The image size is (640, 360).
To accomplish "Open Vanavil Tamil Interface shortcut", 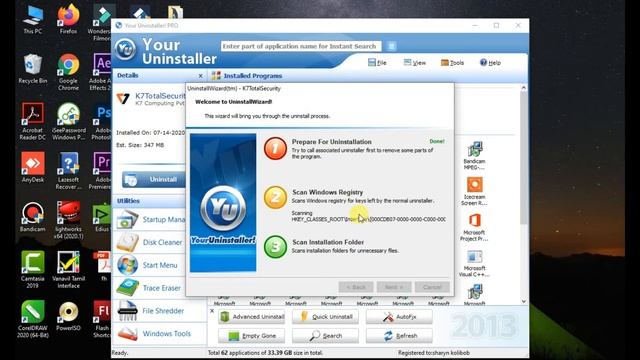I will [69, 270].
